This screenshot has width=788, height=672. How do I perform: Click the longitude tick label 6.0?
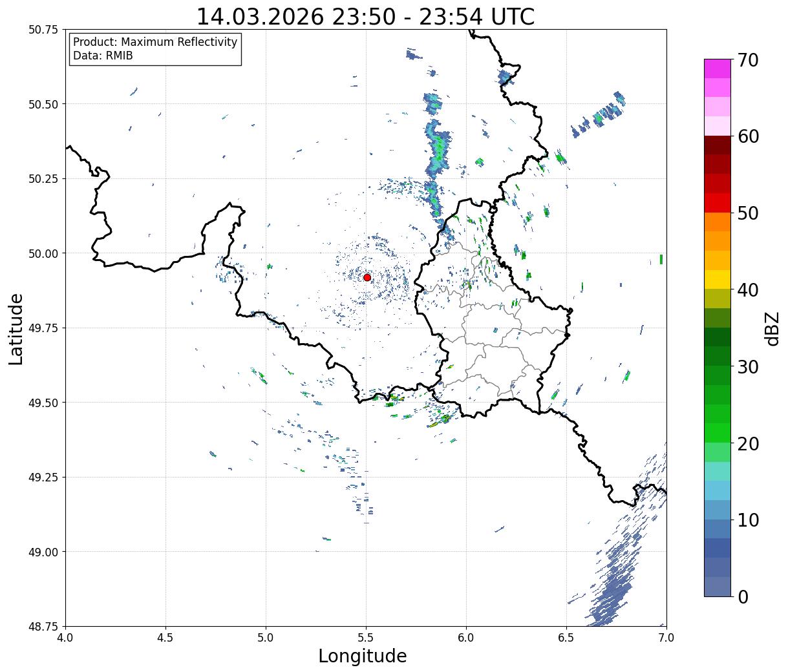coord(466,637)
